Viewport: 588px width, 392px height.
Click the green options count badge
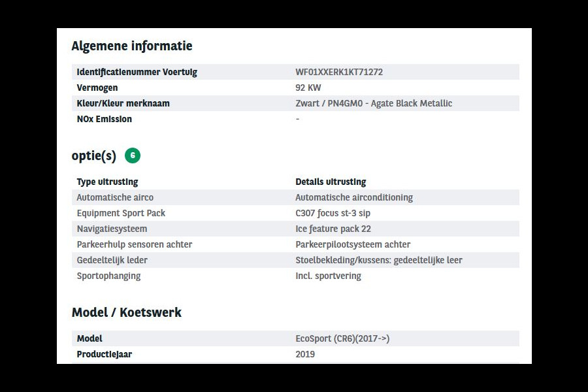click(133, 155)
